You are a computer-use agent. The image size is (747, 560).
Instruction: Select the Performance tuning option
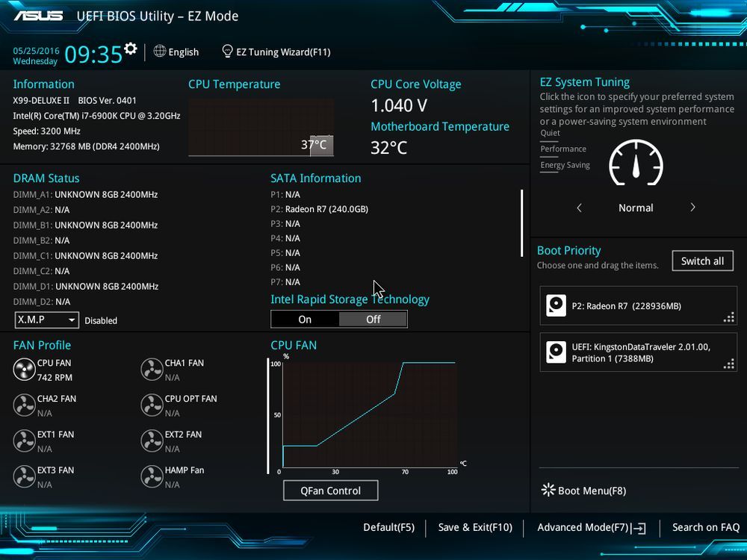(x=563, y=149)
